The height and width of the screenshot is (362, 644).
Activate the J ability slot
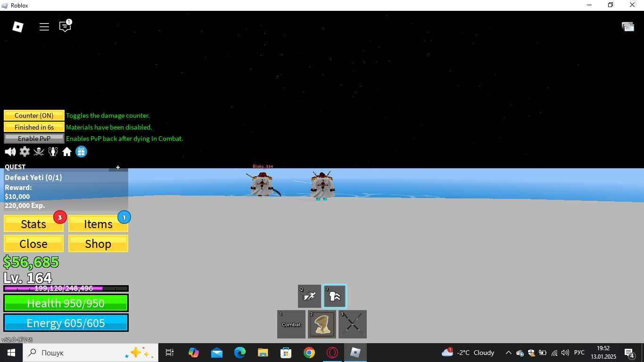335,296
